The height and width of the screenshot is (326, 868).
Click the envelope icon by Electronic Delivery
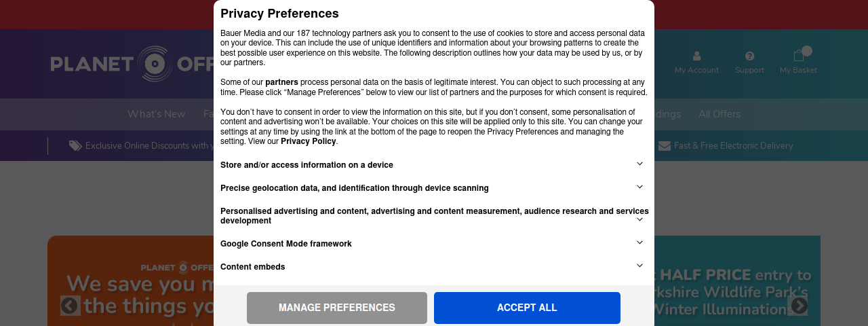click(665, 146)
